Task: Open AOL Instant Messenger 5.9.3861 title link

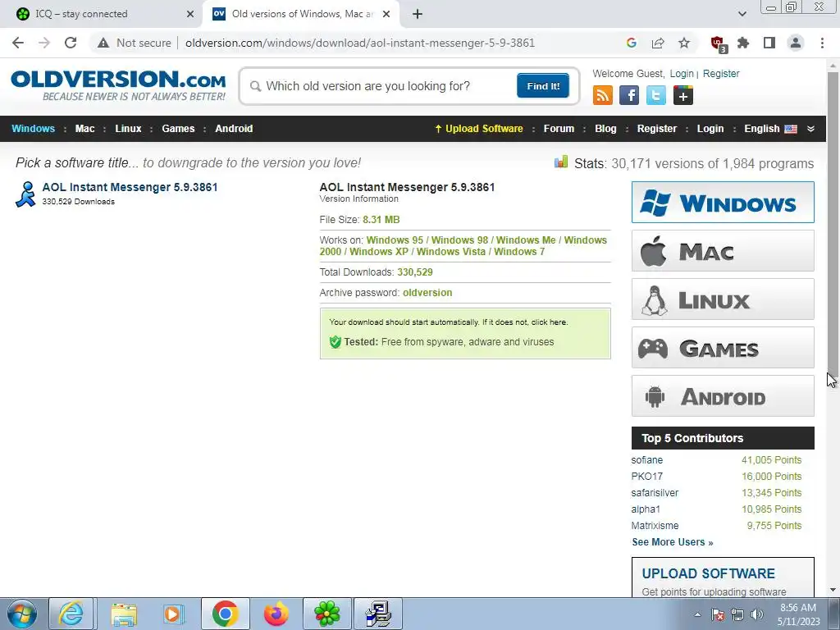Action: [x=130, y=187]
